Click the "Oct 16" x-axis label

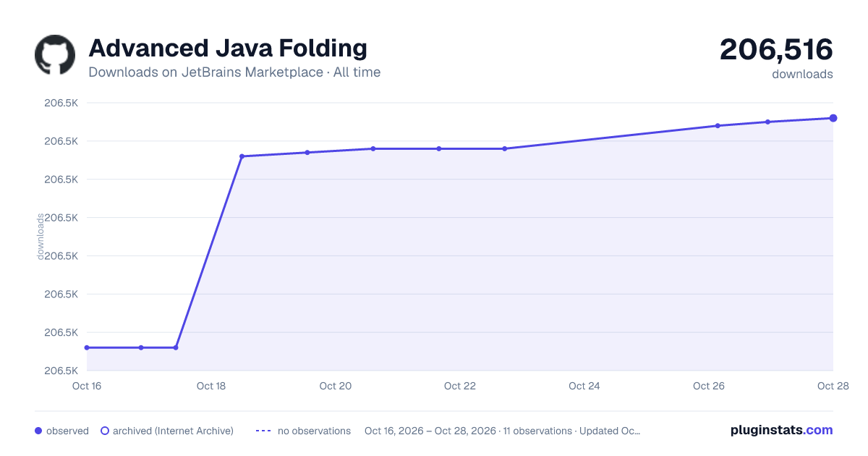(87, 386)
